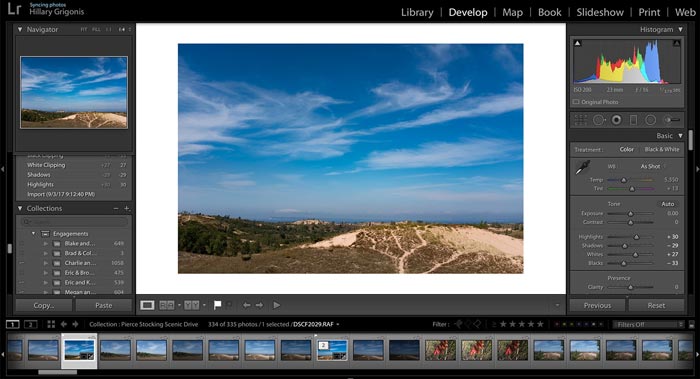The width and height of the screenshot is (700, 379).
Task: Switch to the Library module
Action: point(417,12)
